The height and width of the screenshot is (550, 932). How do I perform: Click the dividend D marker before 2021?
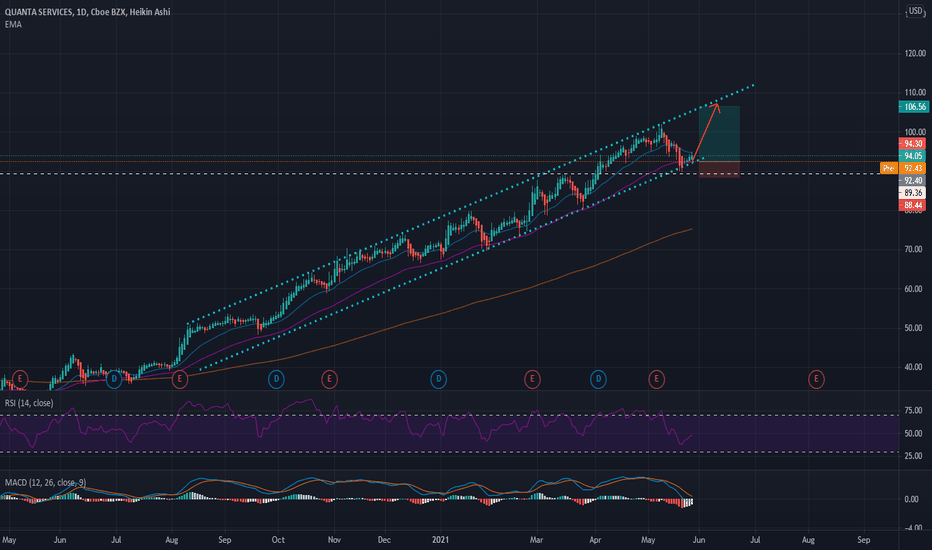click(x=438, y=379)
